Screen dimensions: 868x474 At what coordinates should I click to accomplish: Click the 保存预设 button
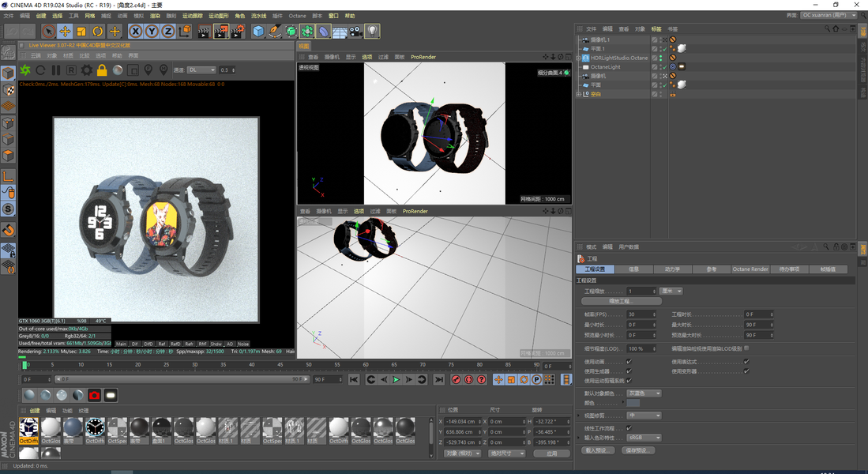pyautogui.click(x=637, y=450)
